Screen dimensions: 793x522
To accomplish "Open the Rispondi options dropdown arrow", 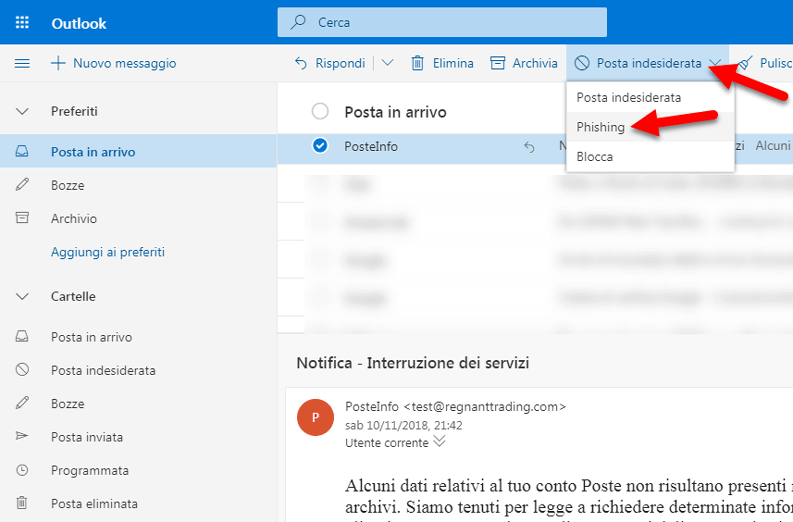I will tap(387, 63).
